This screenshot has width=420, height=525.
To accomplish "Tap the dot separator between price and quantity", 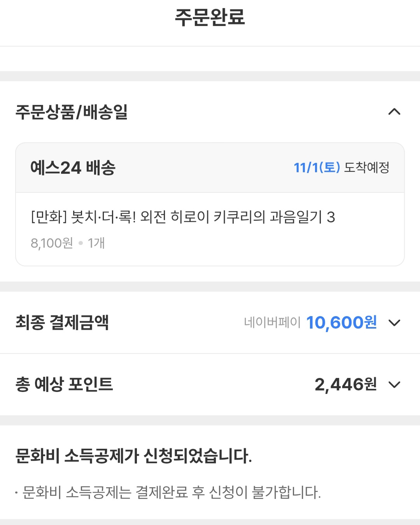I will pyautogui.click(x=80, y=243).
